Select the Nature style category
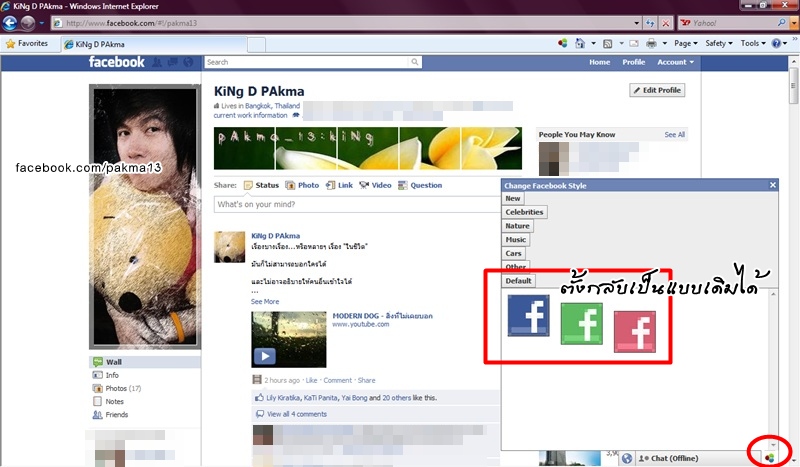This screenshot has height=467, width=800. (517, 226)
